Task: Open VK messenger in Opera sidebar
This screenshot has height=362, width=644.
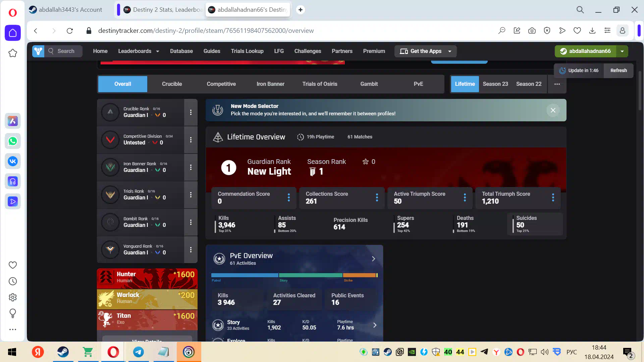Action: point(13,161)
